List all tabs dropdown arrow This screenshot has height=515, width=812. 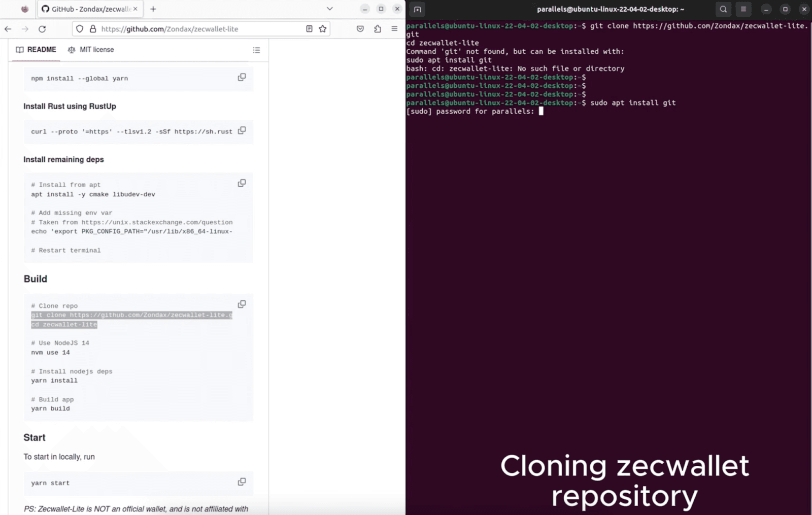click(330, 9)
